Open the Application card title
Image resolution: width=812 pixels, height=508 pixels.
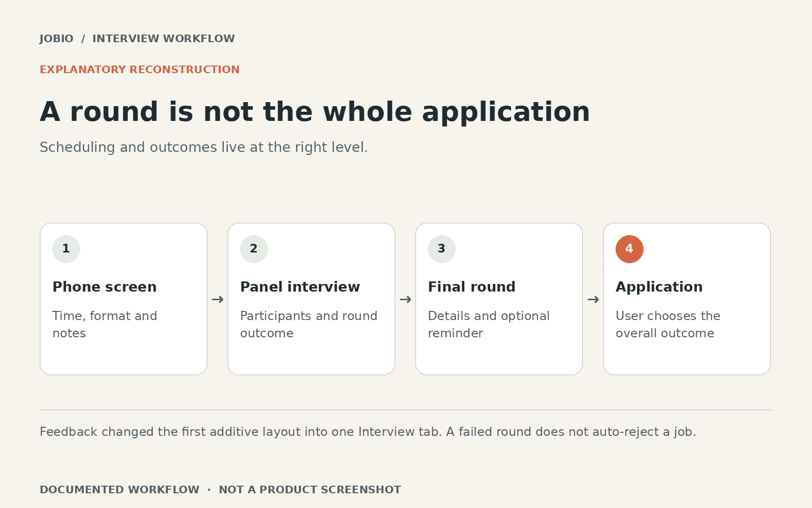[x=659, y=287]
